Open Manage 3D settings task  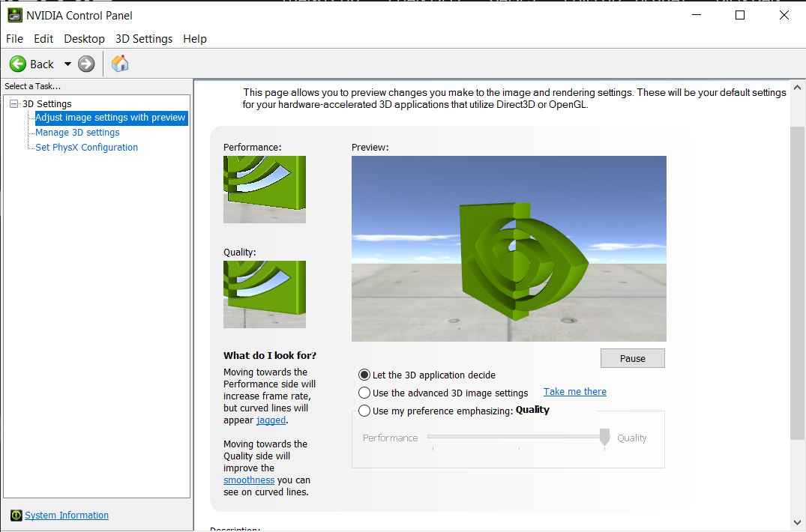[x=77, y=133]
